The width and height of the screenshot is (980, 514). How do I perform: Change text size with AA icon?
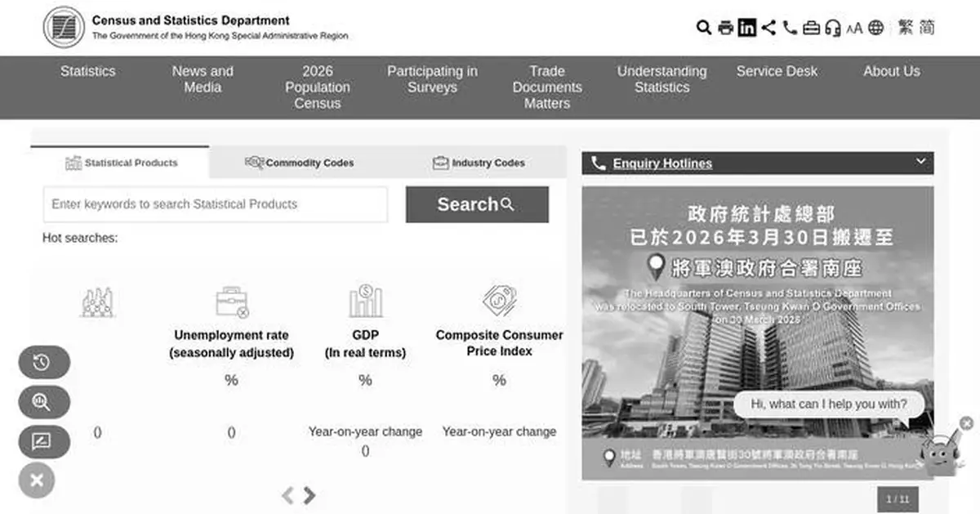click(x=854, y=29)
